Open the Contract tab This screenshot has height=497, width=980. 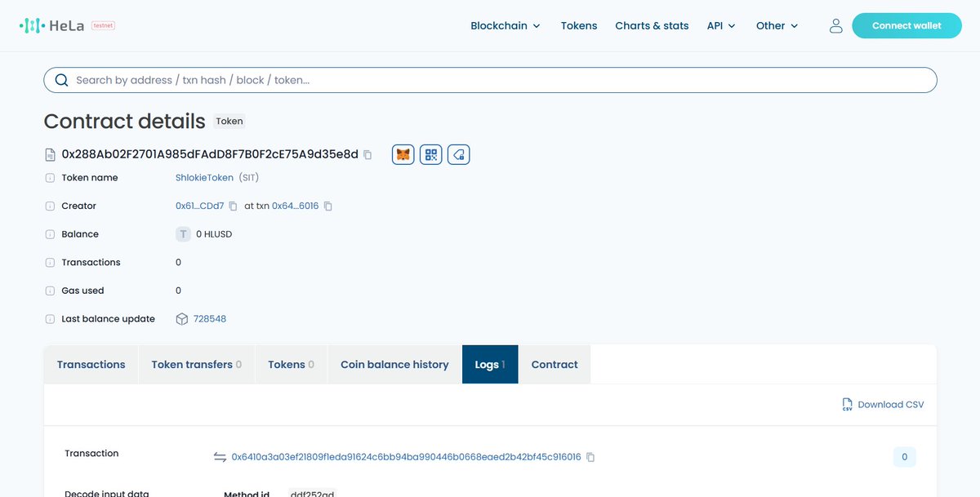[x=555, y=365]
